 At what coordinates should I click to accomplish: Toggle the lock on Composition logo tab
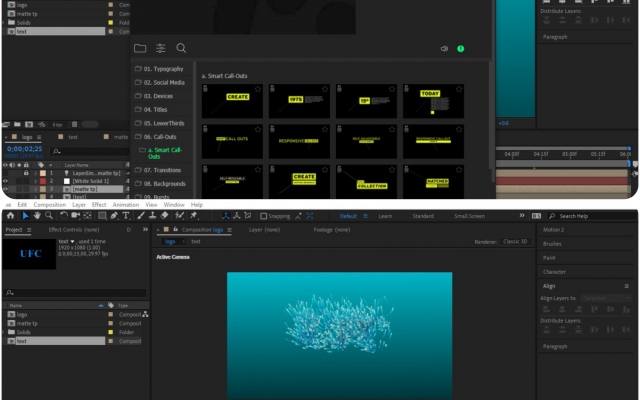point(176,229)
